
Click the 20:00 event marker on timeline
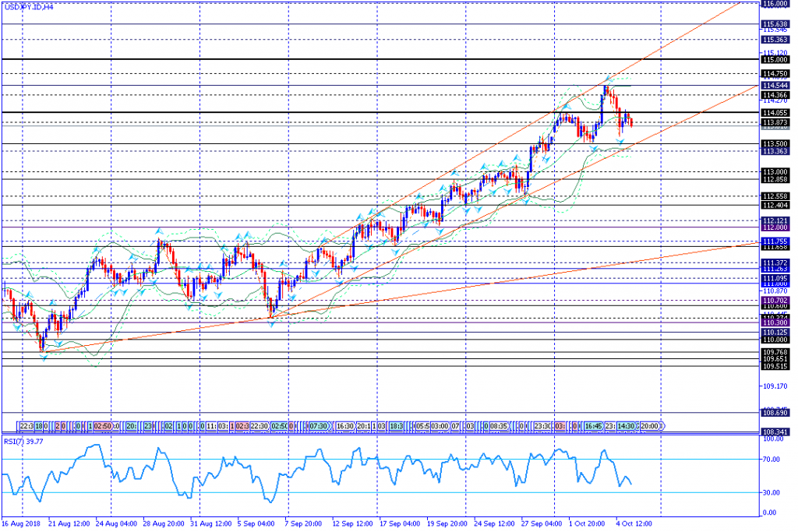tap(651, 427)
